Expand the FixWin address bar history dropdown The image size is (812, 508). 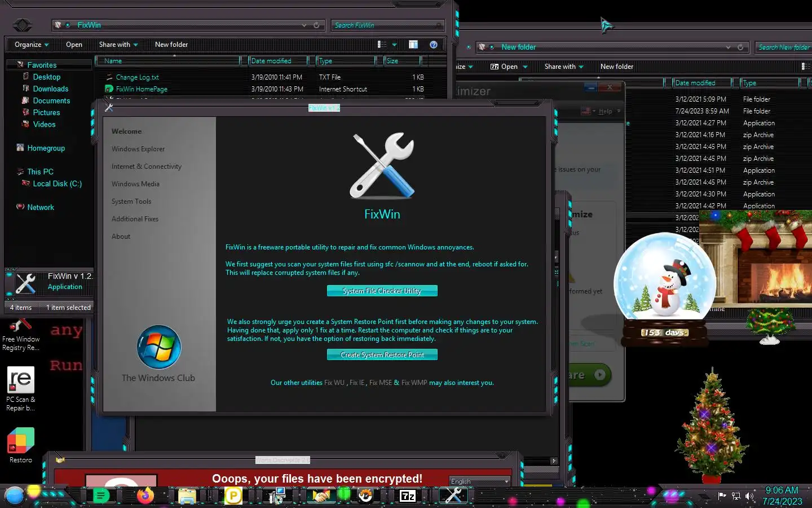pyautogui.click(x=304, y=25)
